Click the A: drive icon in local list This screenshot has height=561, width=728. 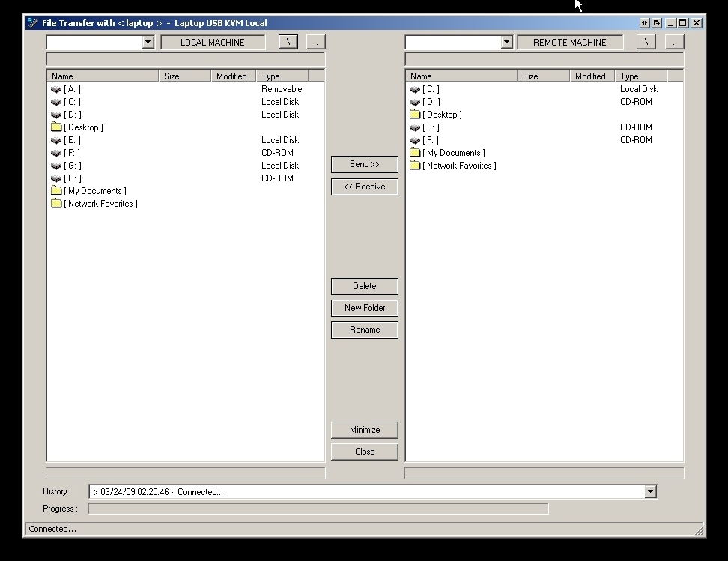click(x=56, y=89)
